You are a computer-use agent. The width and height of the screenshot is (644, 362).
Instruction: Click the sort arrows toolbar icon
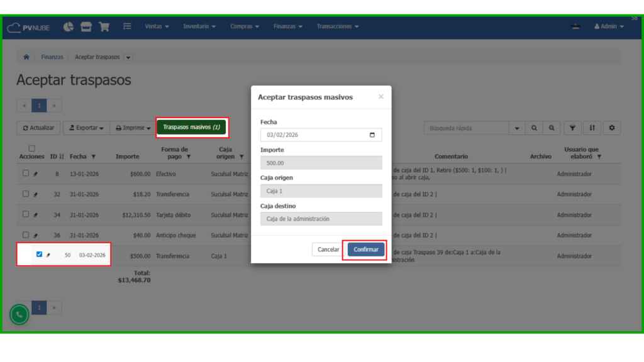pos(592,128)
